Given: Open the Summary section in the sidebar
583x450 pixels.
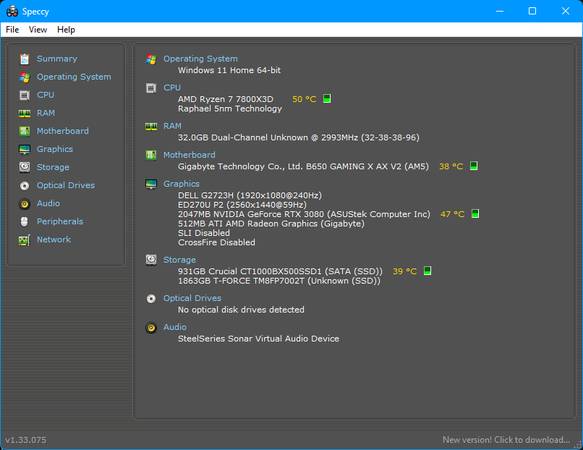Looking at the screenshot, I should click(x=57, y=59).
